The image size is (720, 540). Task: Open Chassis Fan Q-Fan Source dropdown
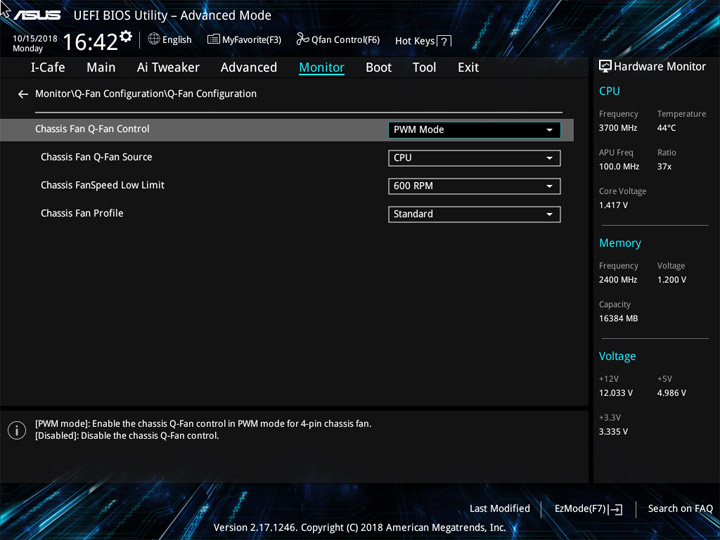click(x=474, y=158)
